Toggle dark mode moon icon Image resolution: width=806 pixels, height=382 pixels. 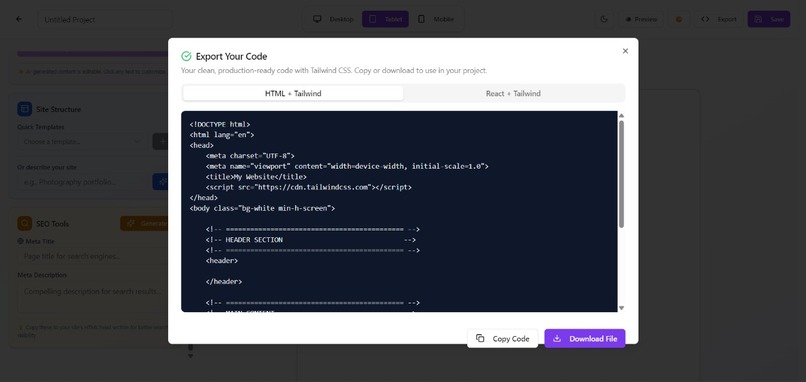coord(604,19)
